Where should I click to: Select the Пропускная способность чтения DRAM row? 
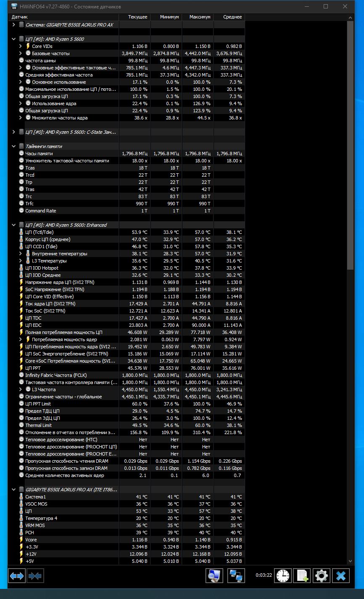point(126,461)
